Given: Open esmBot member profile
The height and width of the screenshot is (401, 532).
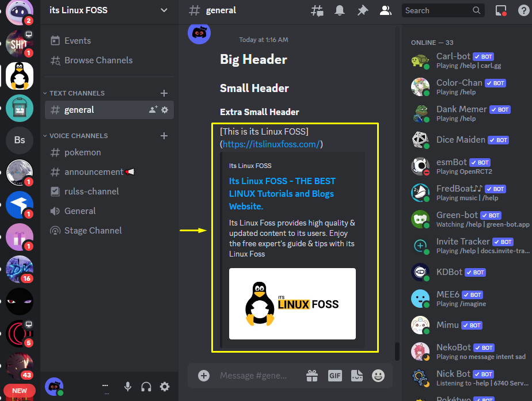Looking at the screenshot, I should pyautogui.click(x=468, y=166).
